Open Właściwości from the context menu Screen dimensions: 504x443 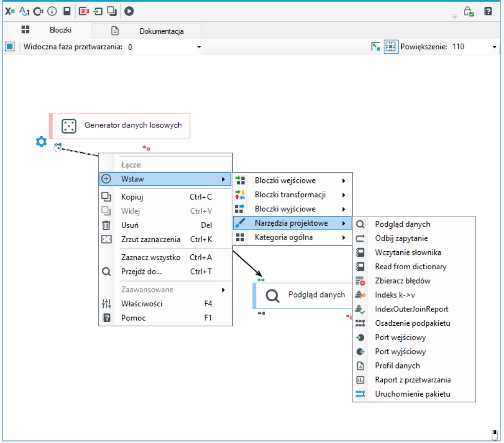pyautogui.click(x=165, y=304)
